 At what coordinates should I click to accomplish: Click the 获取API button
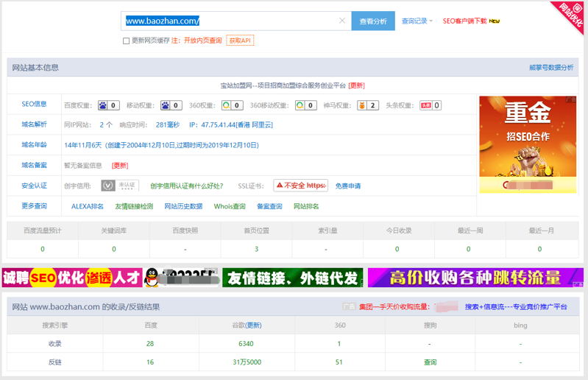tap(240, 41)
